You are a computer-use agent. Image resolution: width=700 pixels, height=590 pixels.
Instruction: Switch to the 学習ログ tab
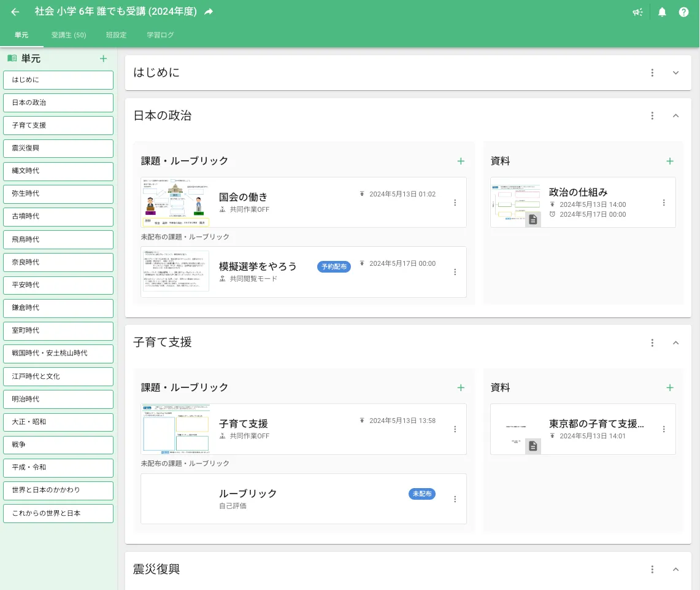point(160,35)
